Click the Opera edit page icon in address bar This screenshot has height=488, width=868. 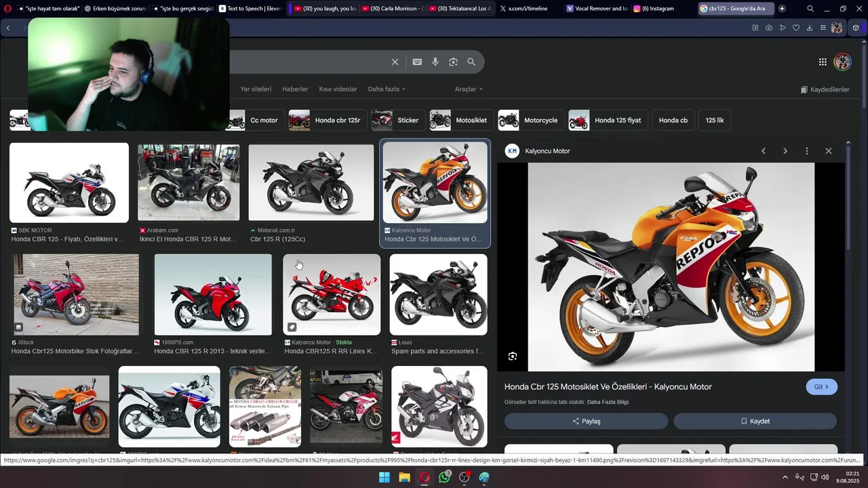[755, 28]
